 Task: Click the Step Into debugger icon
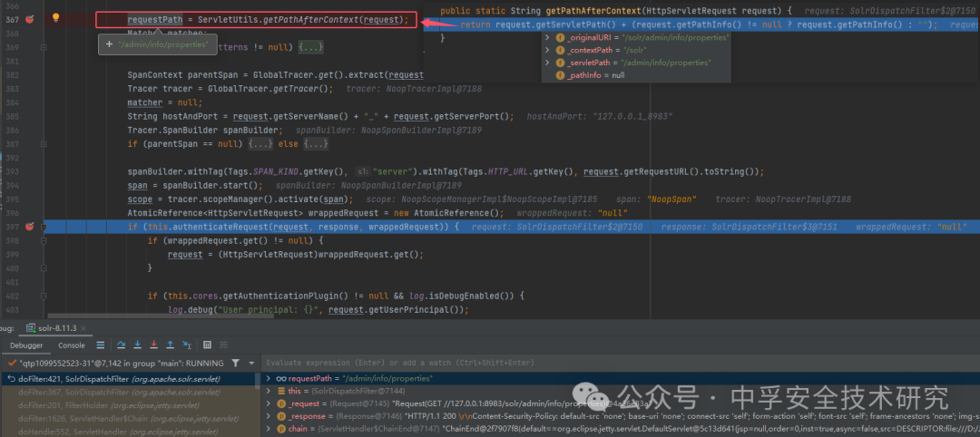[x=138, y=345]
